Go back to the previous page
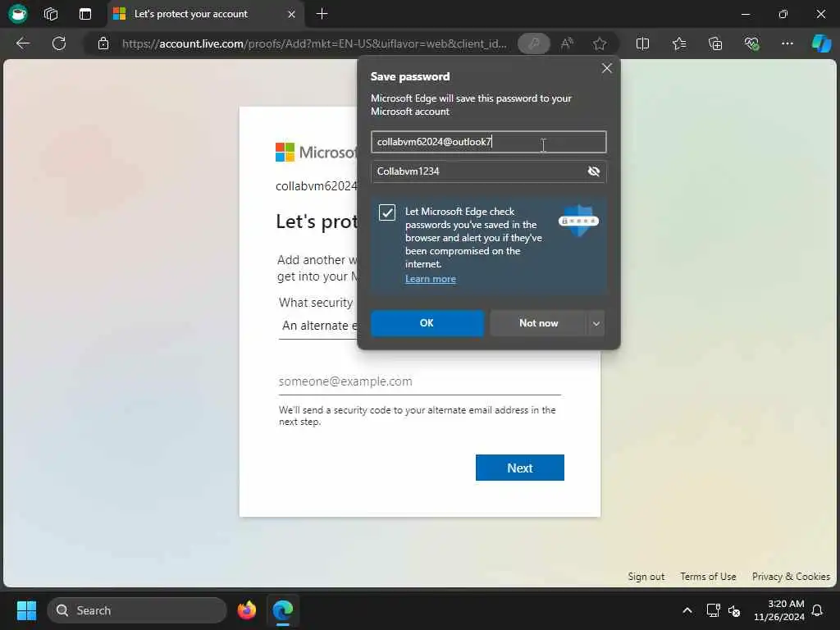This screenshot has height=630, width=840. click(22, 43)
